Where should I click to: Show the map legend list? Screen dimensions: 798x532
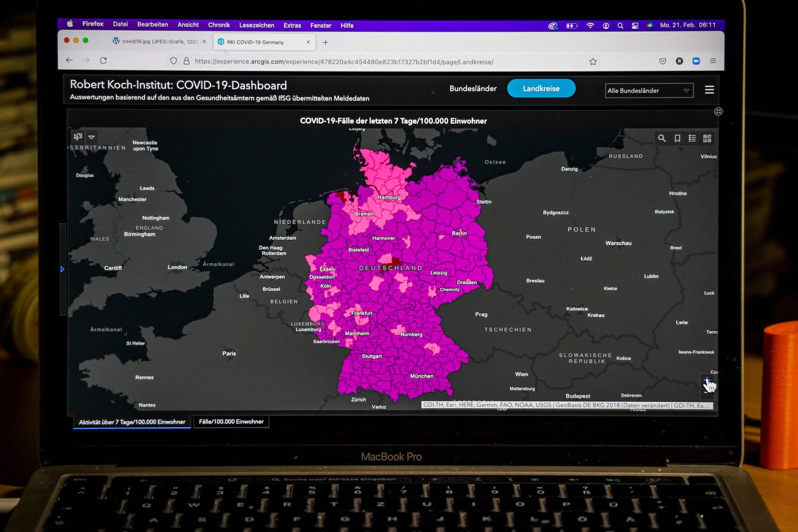692,138
